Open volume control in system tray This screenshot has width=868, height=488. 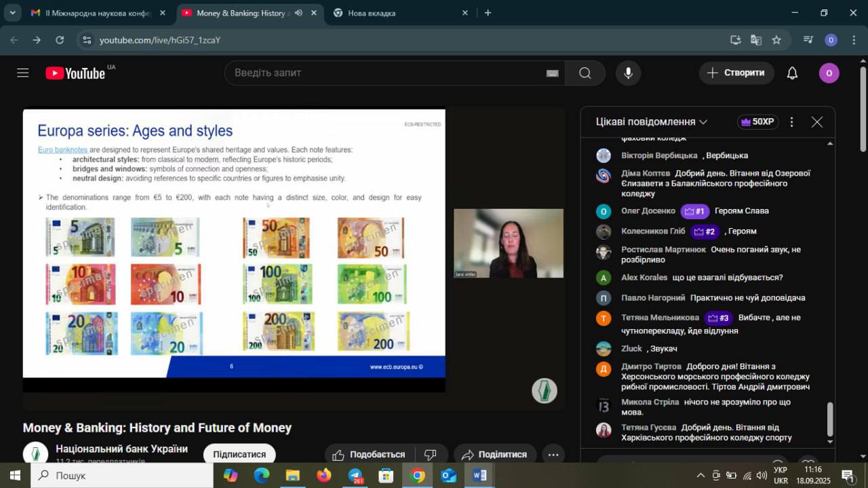click(762, 475)
